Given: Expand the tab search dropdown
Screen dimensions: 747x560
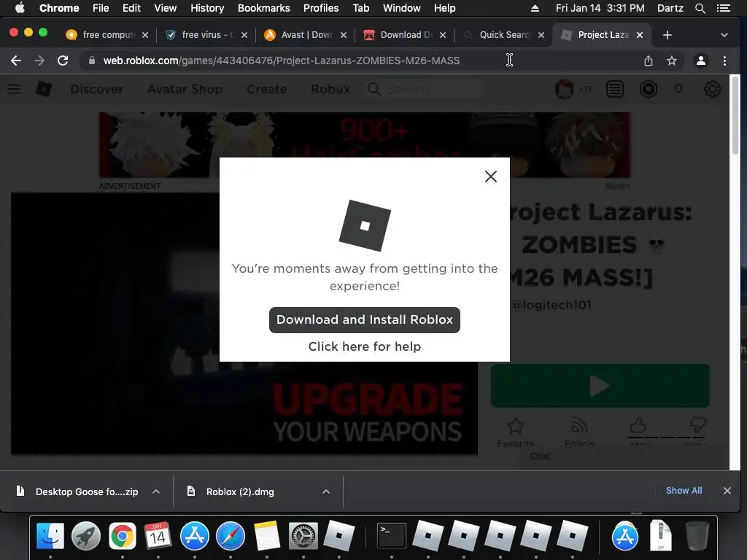Looking at the screenshot, I should (724, 35).
